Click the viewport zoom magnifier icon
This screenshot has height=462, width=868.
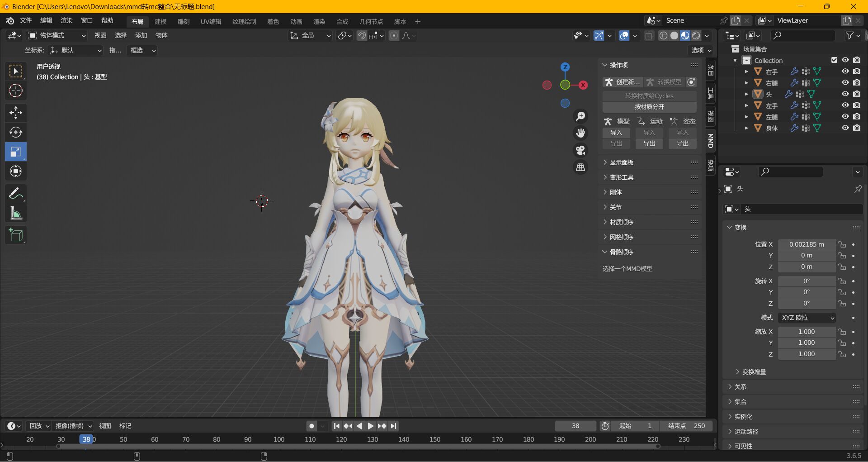[580, 116]
